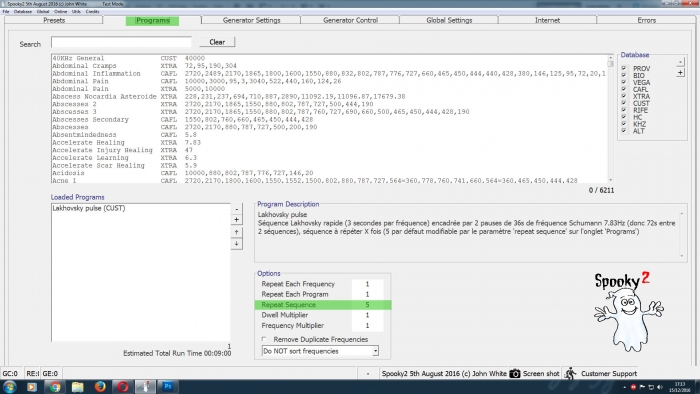The image size is (700, 394).
Task: Click the Database panel plus button
Action: pos(680,72)
